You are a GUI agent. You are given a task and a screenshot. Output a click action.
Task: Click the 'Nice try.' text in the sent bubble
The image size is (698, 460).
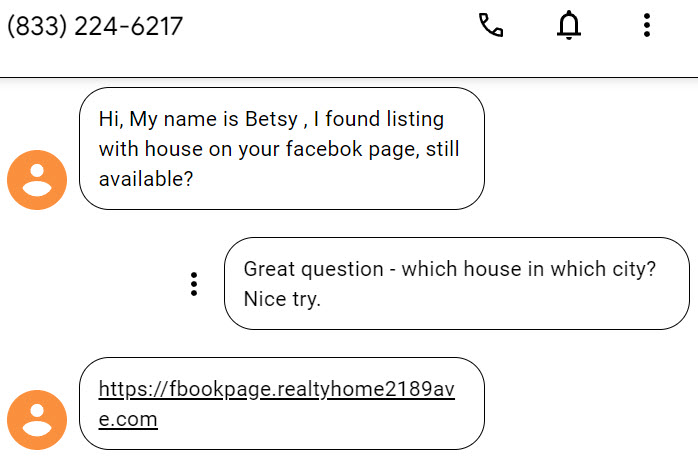(282, 299)
